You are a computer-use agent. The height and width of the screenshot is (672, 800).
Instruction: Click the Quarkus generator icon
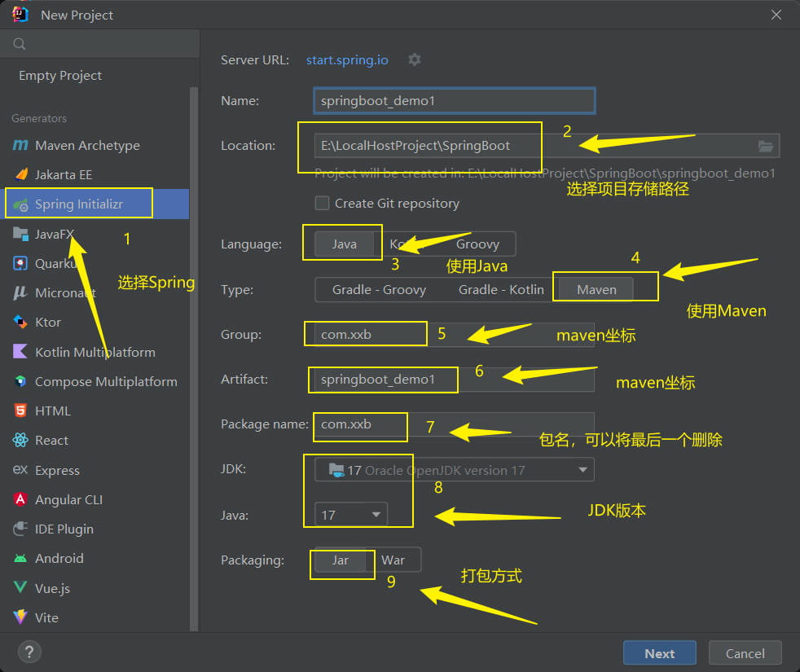tap(20, 263)
